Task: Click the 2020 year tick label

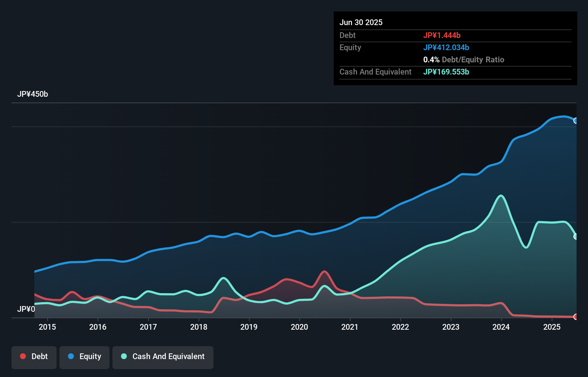Action: [299, 327]
